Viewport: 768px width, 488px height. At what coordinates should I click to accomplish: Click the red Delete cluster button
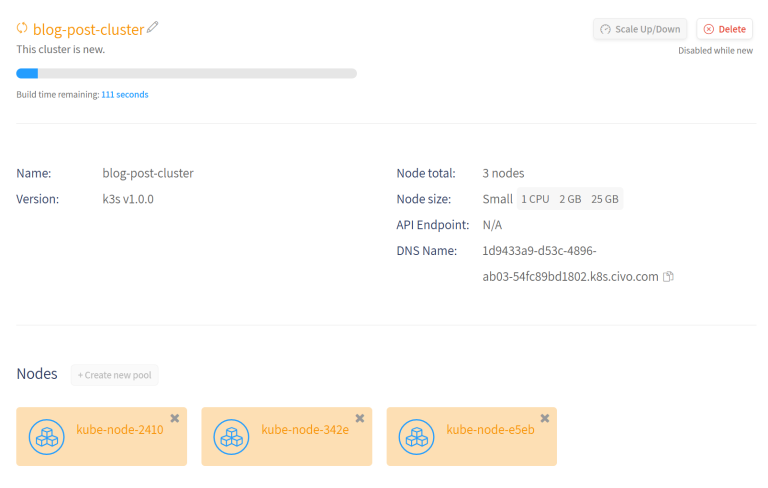[x=724, y=29]
